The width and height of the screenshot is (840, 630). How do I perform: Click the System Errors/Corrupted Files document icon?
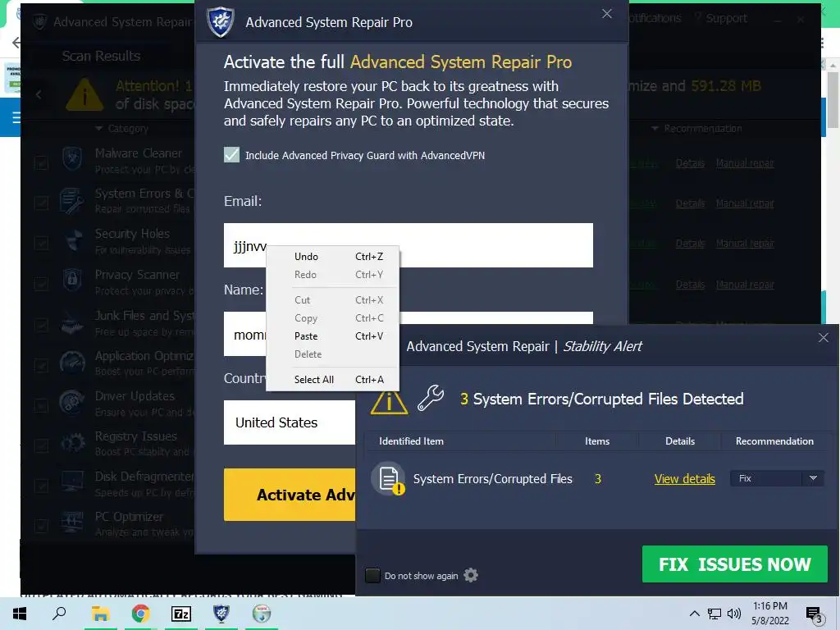tap(389, 478)
